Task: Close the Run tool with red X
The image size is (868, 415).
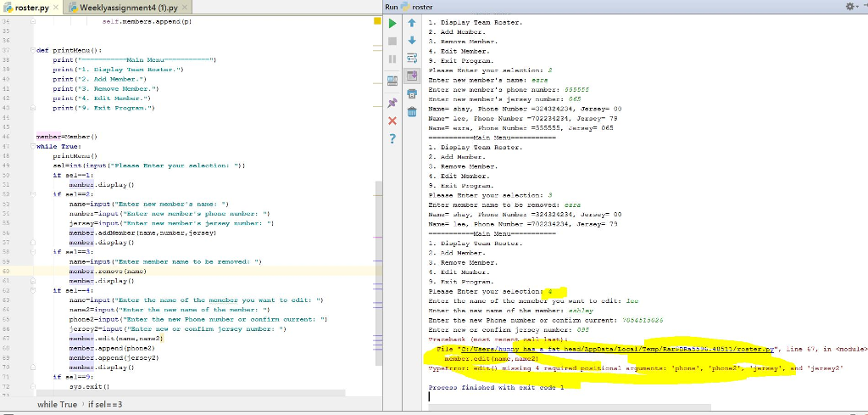Action: 392,121
